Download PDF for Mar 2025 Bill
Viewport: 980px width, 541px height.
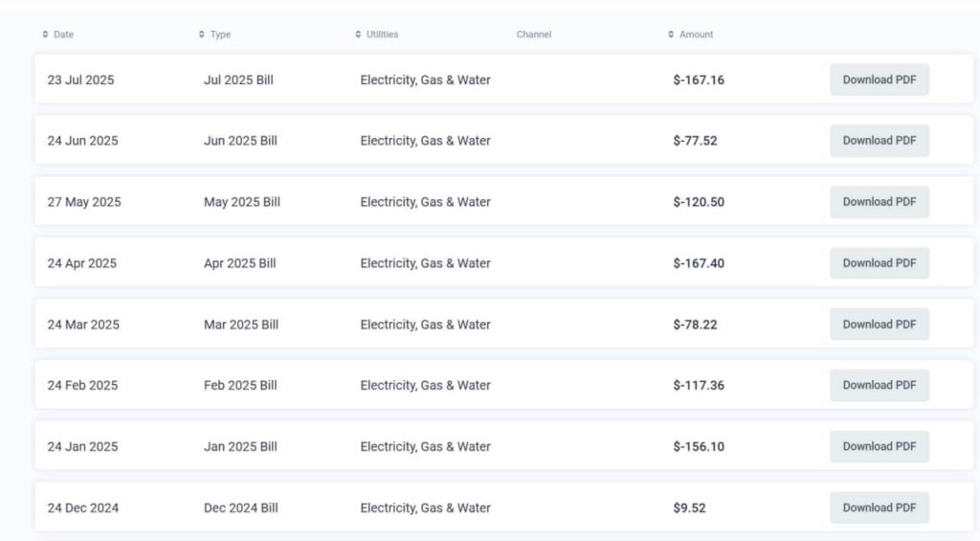point(880,324)
